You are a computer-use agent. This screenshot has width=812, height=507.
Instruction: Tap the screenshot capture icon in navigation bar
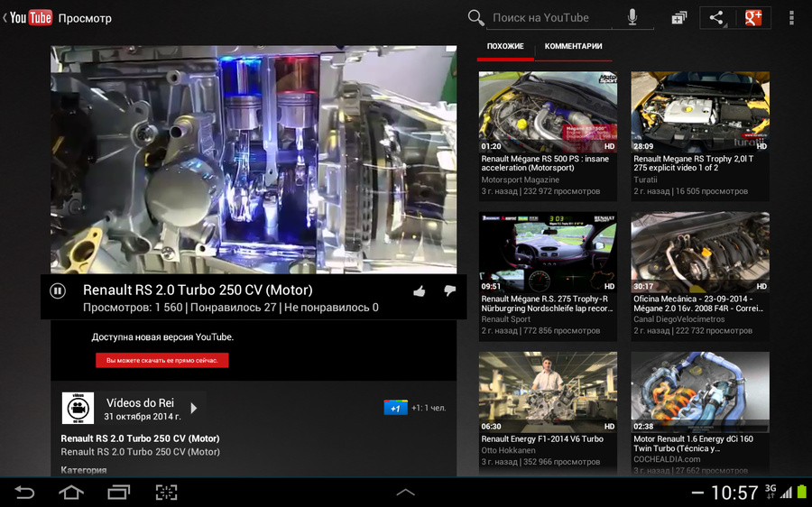click(x=166, y=492)
